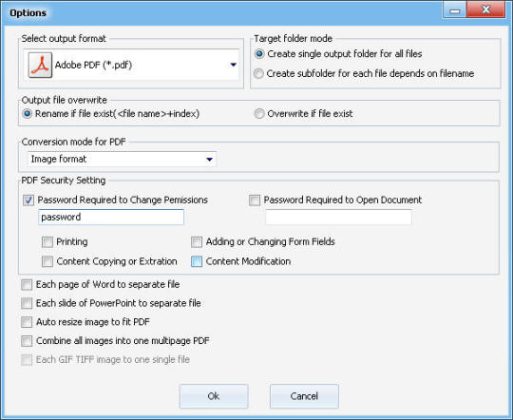The image size is (513, 420).
Task: Tick Content Copying or Extraction checkbox
Action: coord(47,261)
